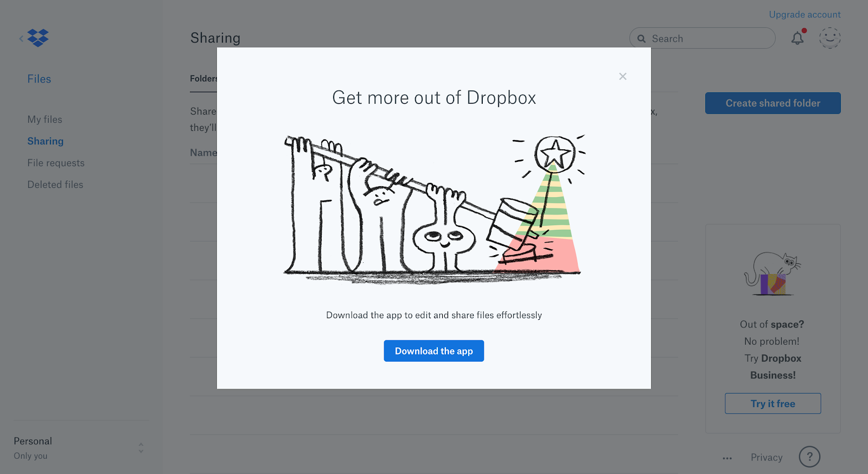The height and width of the screenshot is (474, 868).
Task: Open Deleted files section
Action: point(55,185)
